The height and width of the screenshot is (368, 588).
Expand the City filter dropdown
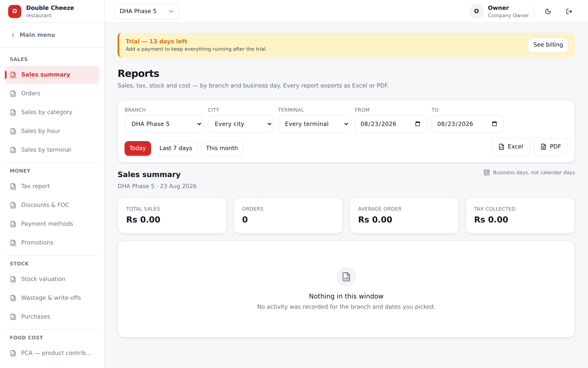240,124
